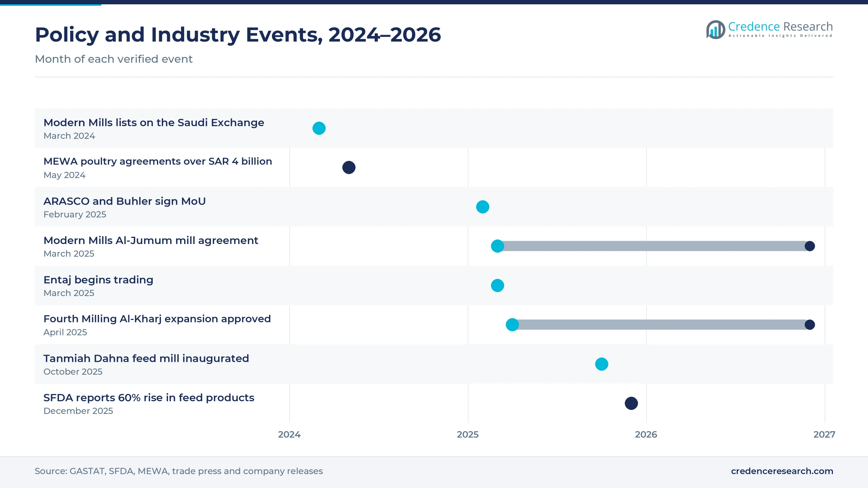
Task: Select the Modern Mills Saudi Exchange listing marker
Action: tap(319, 128)
